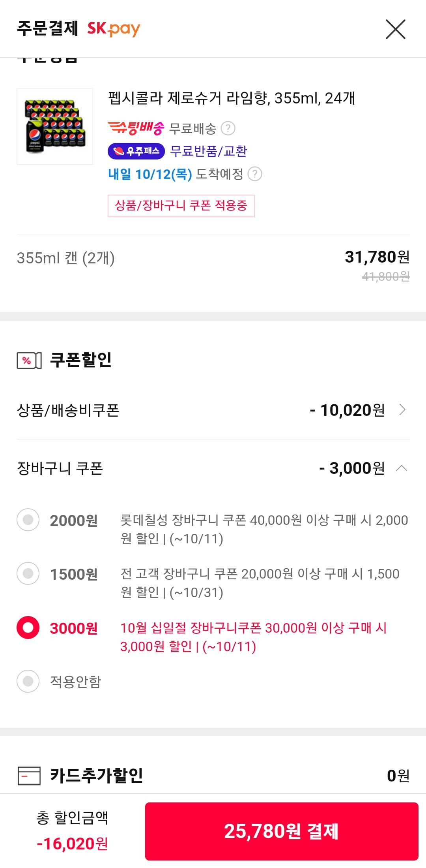The image size is (426, 868).
Task: Open arrival date help question mark
Action: click(255, 174)
